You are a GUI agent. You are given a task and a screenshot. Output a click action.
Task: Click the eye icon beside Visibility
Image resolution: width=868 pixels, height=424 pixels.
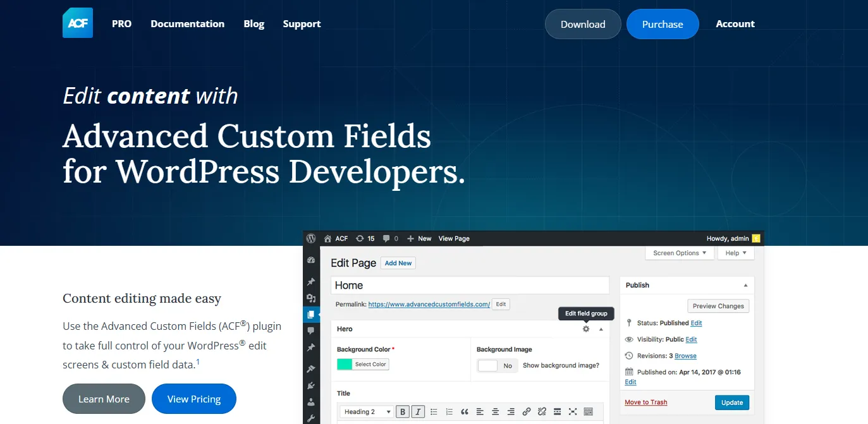tap(629, 339)
